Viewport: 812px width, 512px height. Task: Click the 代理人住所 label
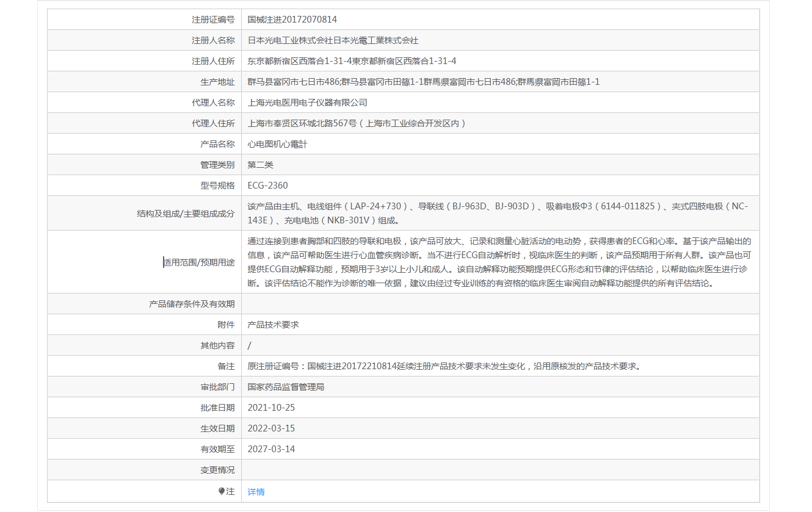click(213, 123)
